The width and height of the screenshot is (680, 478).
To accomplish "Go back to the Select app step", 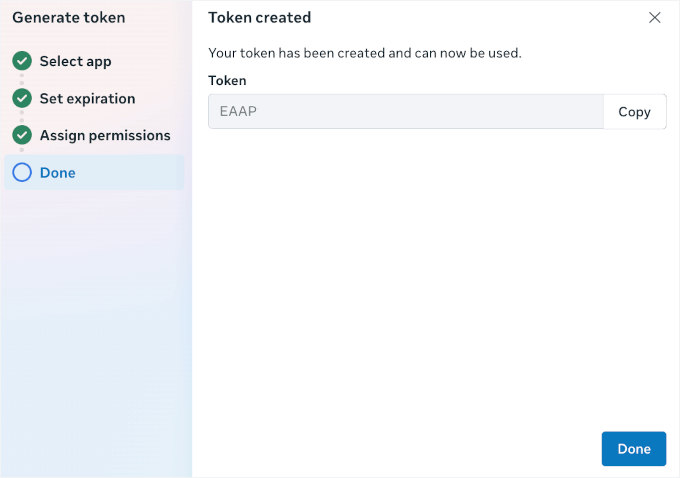I will pos(75,61).
